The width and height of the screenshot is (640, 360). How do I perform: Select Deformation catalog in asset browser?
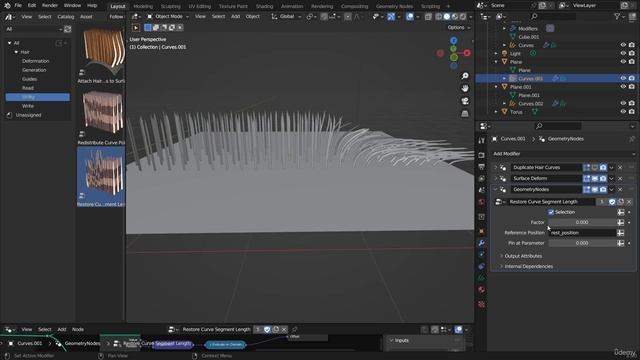coord(36,61)
